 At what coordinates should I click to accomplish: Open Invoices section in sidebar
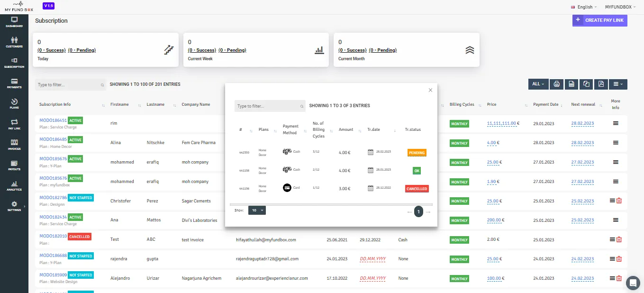click(x=14, y=144)
